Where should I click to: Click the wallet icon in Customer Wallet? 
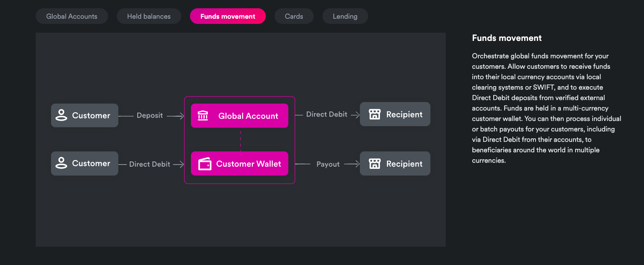coord(205,164)
